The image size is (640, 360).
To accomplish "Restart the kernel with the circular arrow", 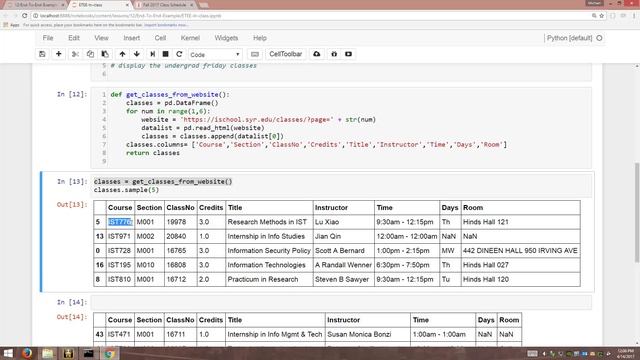I will tap(179, 54).
